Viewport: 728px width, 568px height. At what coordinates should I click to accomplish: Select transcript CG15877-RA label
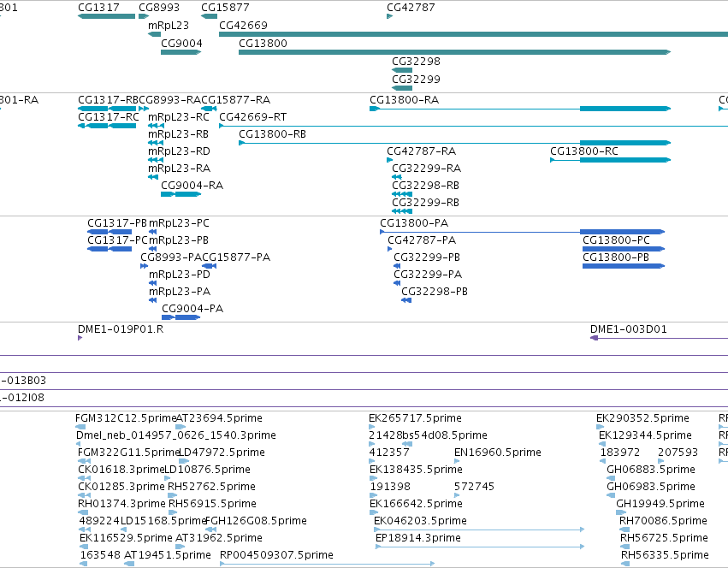coord(235,100)
